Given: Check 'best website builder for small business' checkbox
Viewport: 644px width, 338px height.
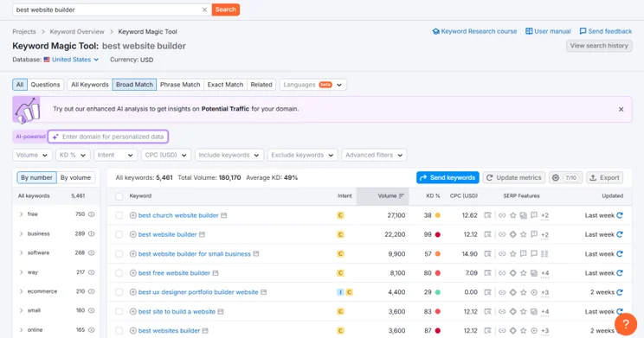Looking at the screenshot, I should 119,254.
